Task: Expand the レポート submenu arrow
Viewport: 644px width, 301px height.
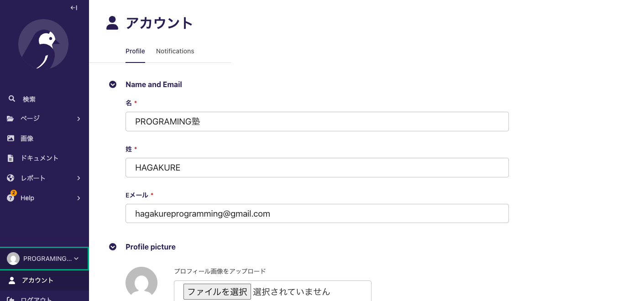Action: click(x=78, y=178)
